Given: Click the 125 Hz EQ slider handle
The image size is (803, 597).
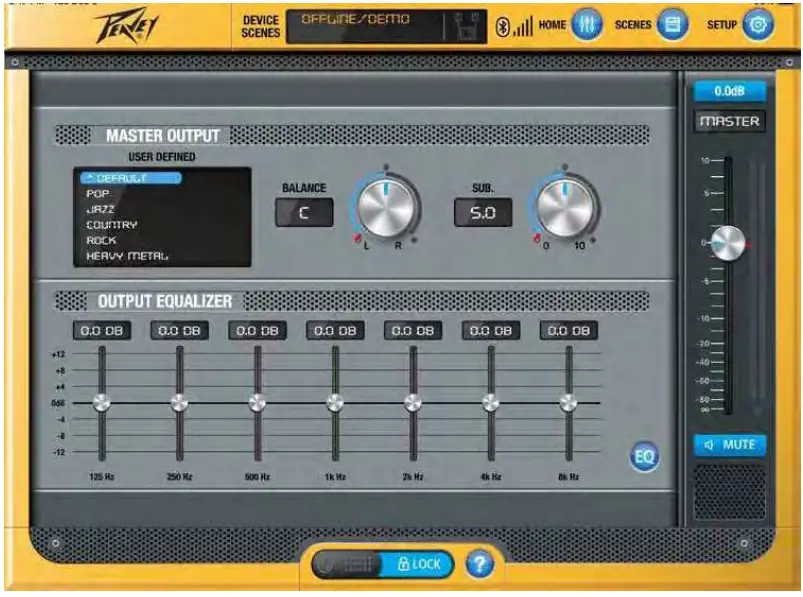Looking at the screenshot, I should pos(101,403).
